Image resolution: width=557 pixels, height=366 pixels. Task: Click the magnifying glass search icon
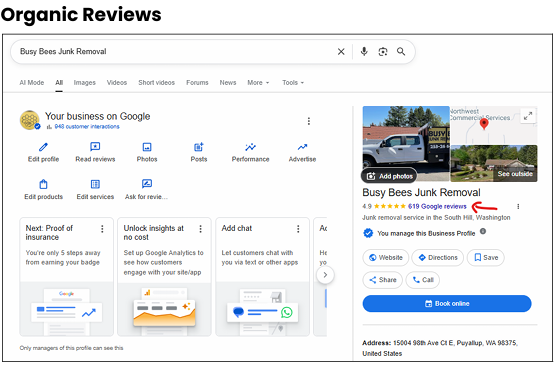(401, 52)
